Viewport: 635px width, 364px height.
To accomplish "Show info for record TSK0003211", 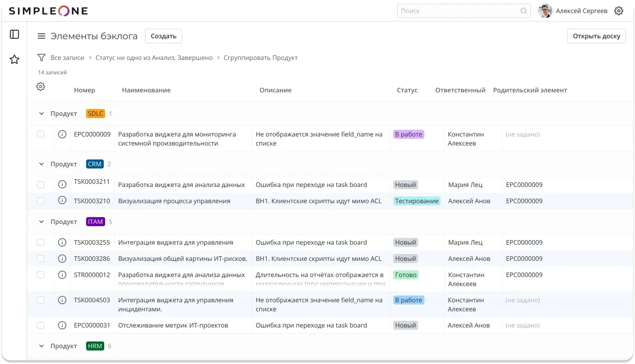I will coord(62,184).
